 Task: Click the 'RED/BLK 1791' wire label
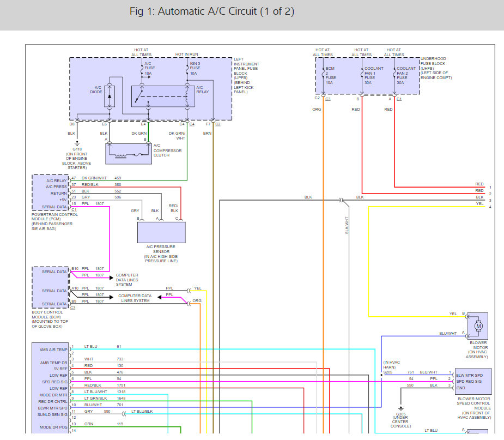pos(105,385)
